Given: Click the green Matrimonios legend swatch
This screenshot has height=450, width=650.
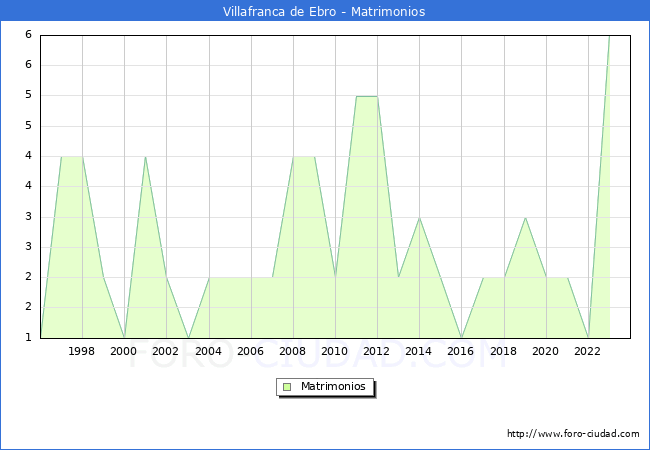Looking at the screenshot, I should (287, 387).
